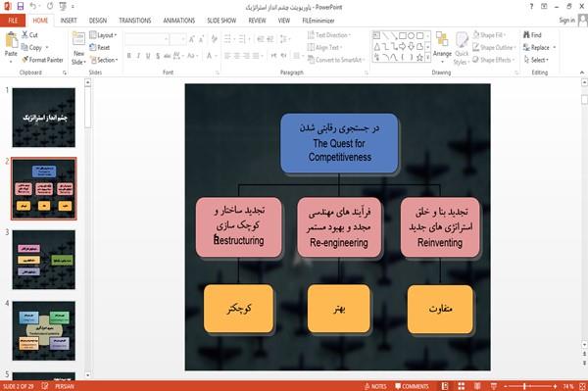The image size is (588, 391).
Task: Activate the Format Painter brush
Action: tap(25, 60)
